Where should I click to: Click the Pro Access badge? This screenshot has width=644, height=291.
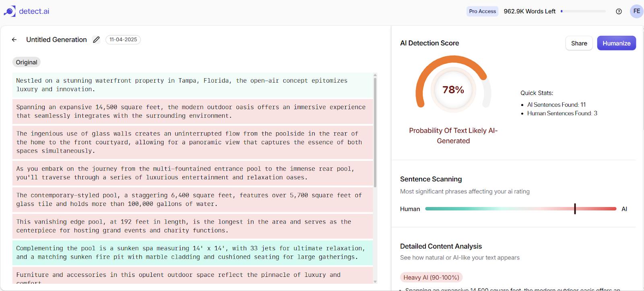pos(482,11)
